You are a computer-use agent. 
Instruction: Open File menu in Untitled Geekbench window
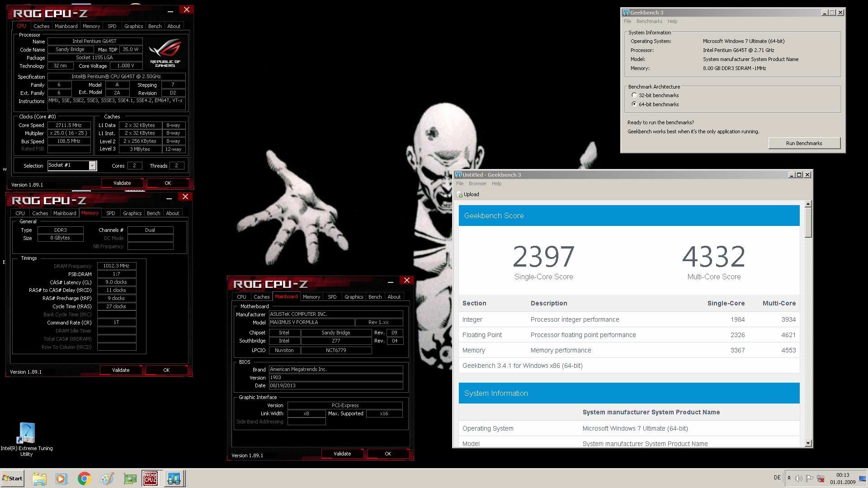point(460,183)
